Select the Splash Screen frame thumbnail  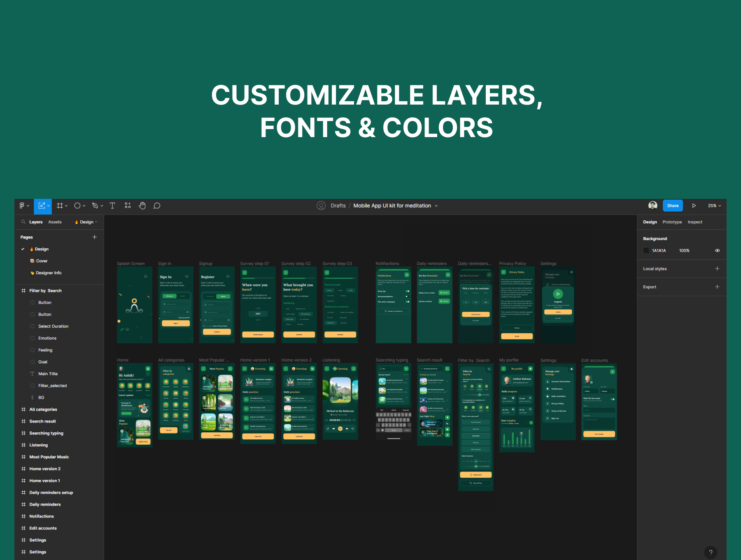point(135,305)
